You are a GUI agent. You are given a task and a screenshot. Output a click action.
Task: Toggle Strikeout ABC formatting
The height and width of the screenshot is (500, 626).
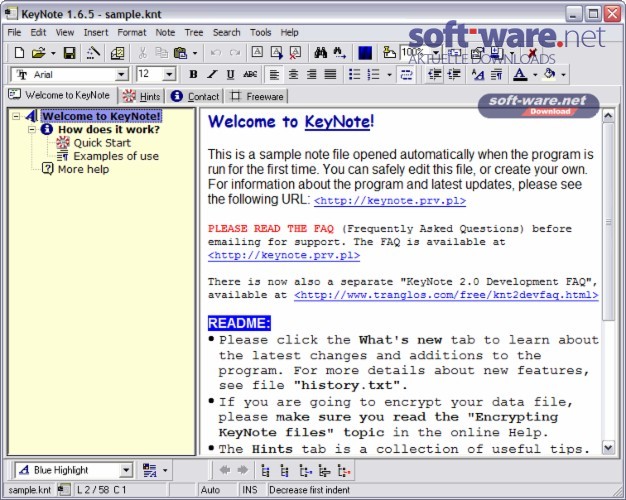(x=250, y=75)
